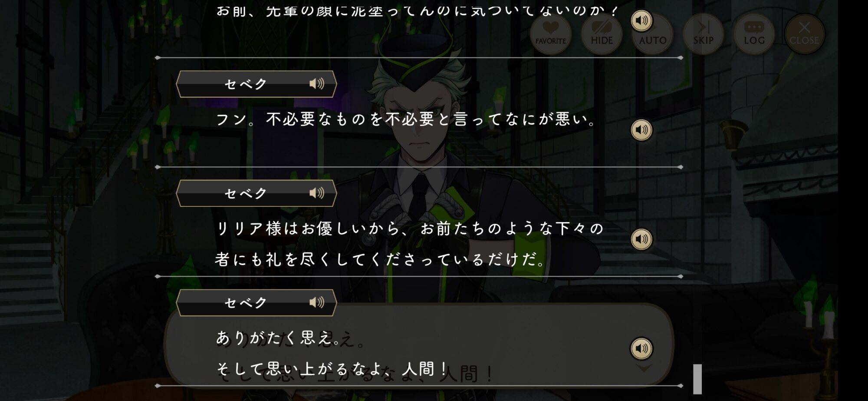Toggle HIDE to conceal the dialogue window
This screenshot has width=868, height=401.
pos(602,34)
